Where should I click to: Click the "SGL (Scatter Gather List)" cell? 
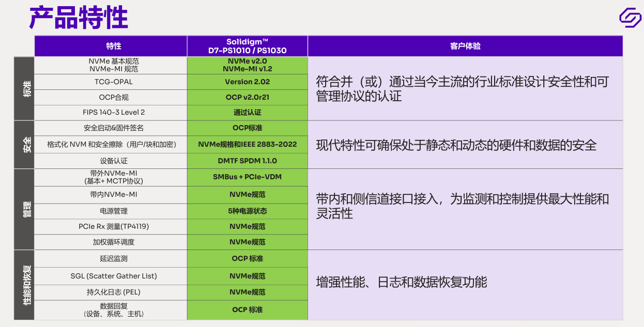coord(111,276)
